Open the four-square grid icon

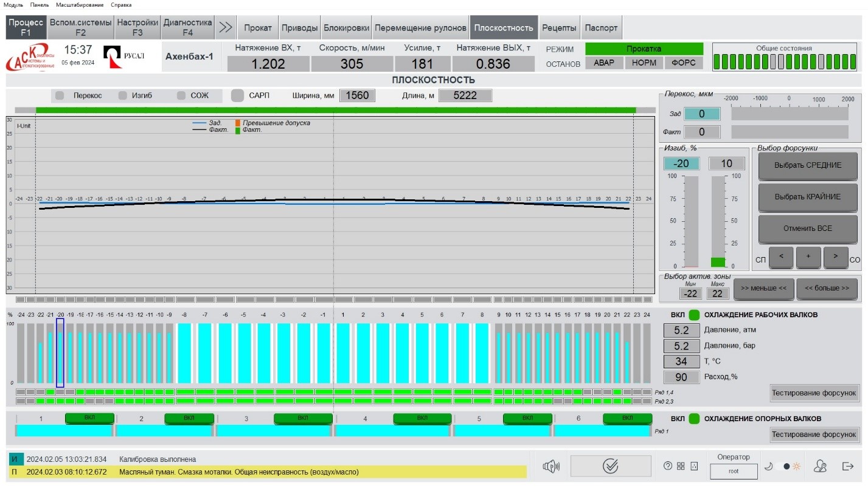point(681,466)
